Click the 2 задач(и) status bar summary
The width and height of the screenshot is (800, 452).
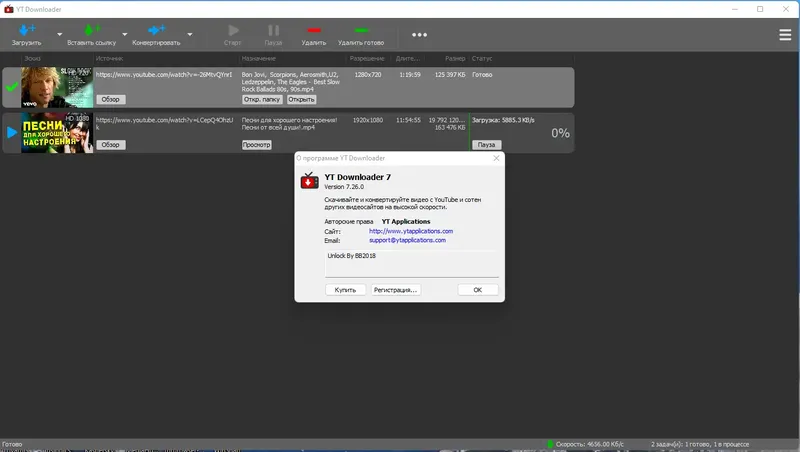(x=700, y=444)
